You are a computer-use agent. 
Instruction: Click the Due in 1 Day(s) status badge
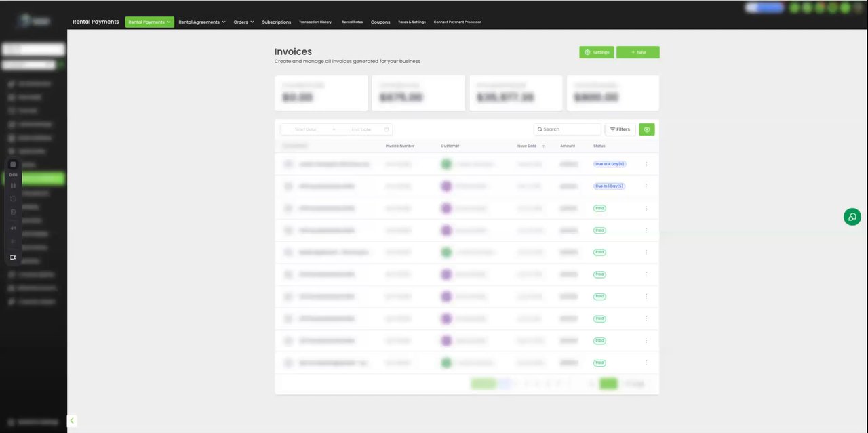point(609,186)
